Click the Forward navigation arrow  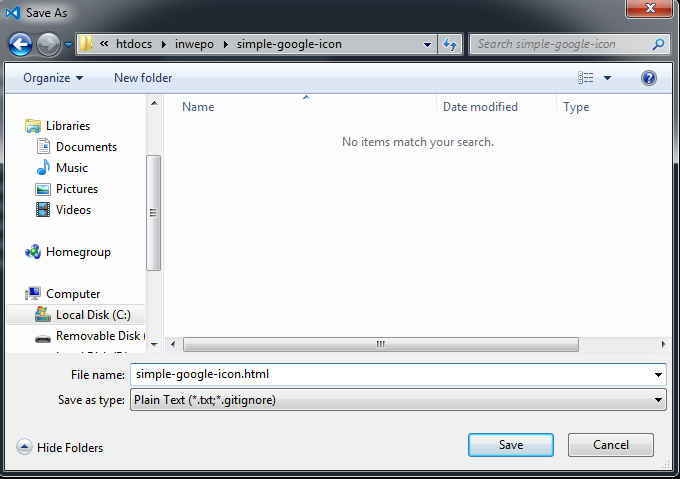pos(48,44)
